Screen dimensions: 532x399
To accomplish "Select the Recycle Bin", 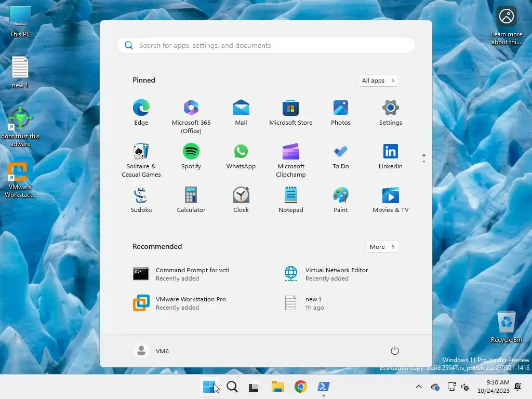I will coord(506,327).
